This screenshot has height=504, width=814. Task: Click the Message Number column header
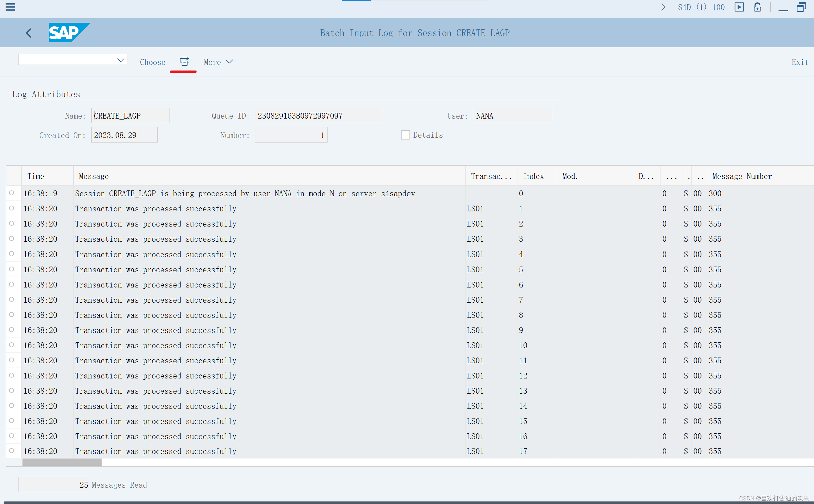point(742,176)
